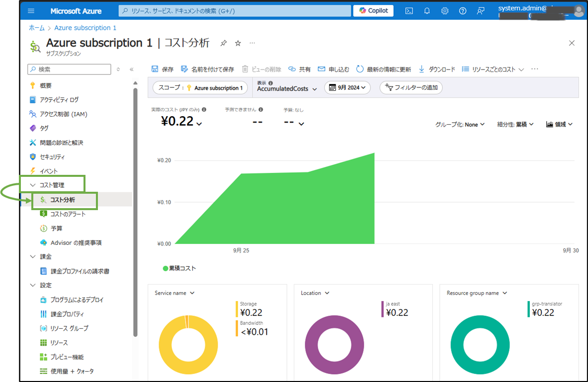Viewport: 588px width, 382px height.
Task: Click ダウンロード in the command bar
Action: coord(436,70)
